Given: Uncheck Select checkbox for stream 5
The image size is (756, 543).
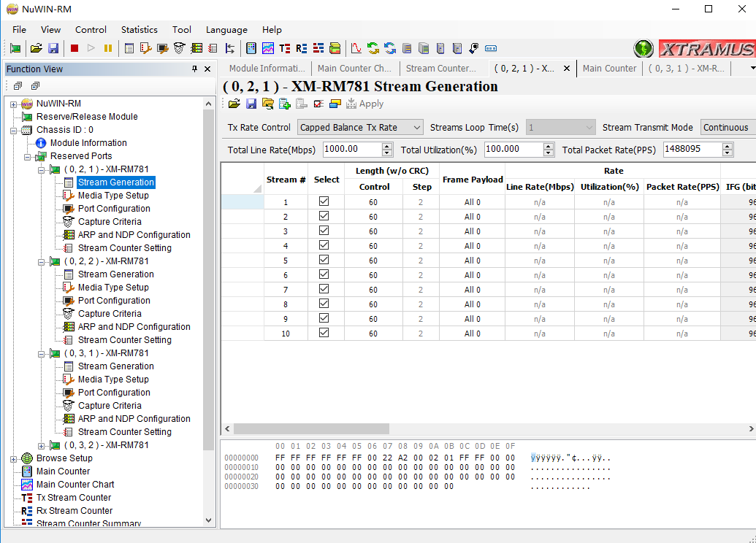Looking at the screenshot, I should 324,260.
